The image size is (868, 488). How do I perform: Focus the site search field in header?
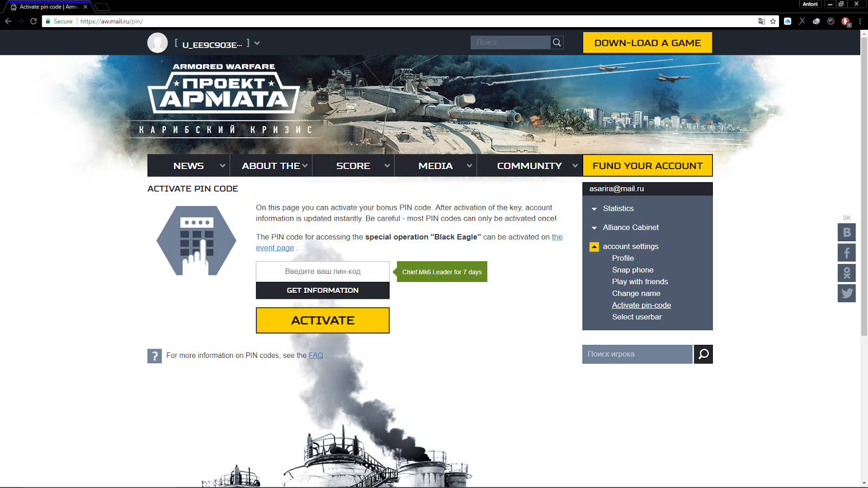(x=510, y=42)
